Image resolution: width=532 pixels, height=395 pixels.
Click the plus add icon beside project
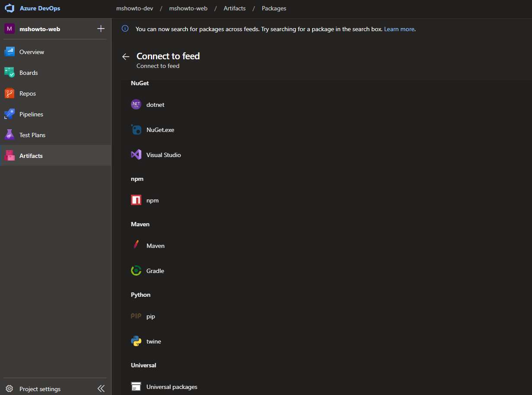pyautogui.click(x=101, y=29)
